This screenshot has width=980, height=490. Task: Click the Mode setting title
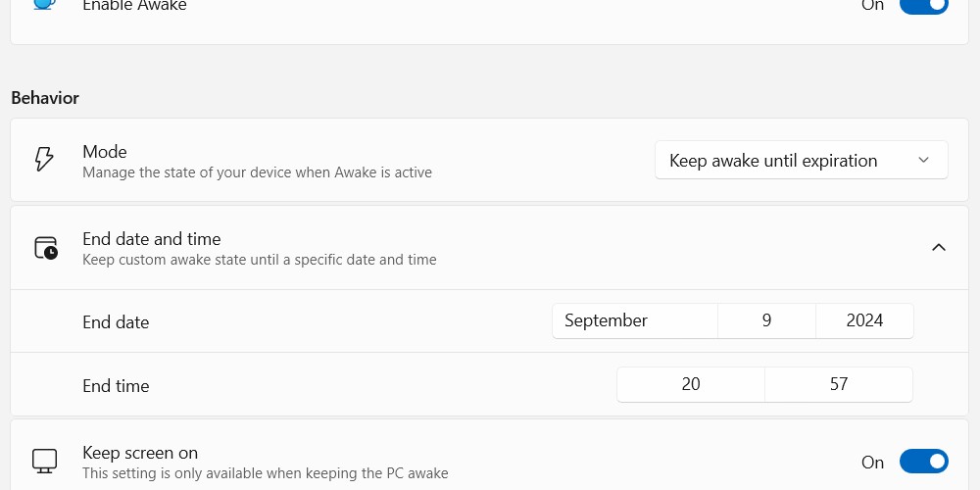[105, 151]
